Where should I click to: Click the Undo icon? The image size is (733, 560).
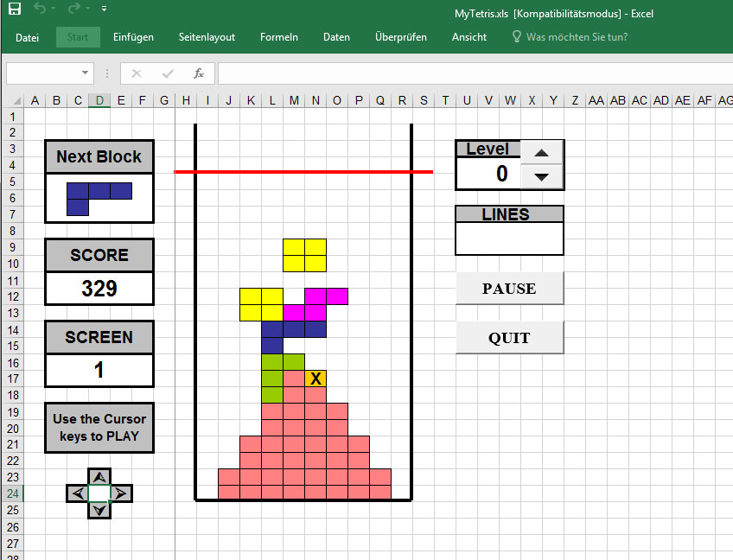coord(40,8)
